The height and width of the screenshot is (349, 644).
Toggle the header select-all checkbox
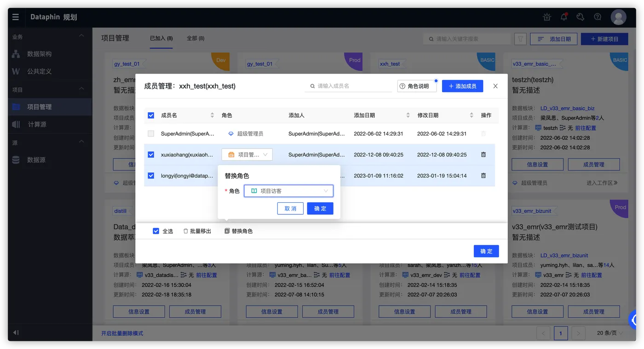point(151,115)
